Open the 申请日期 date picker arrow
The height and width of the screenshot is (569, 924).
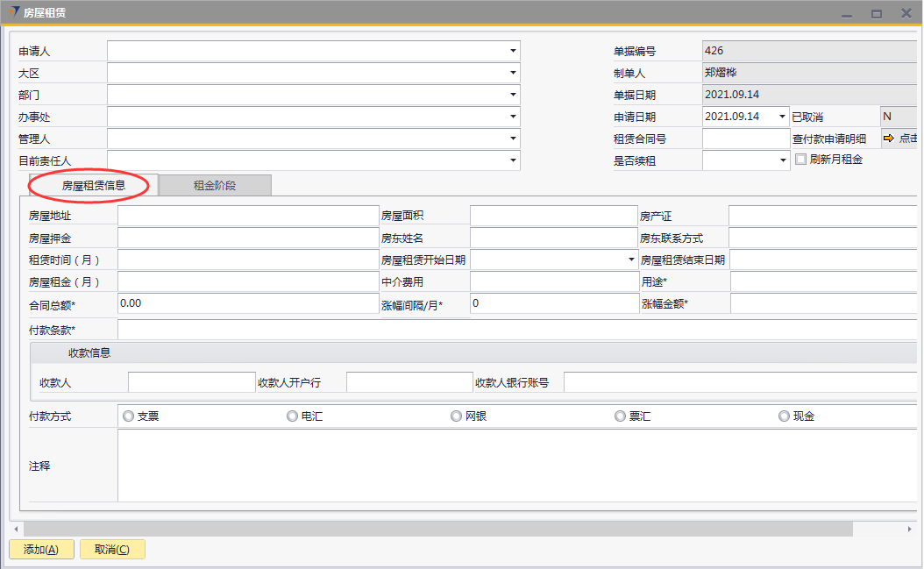click(783, 117)
